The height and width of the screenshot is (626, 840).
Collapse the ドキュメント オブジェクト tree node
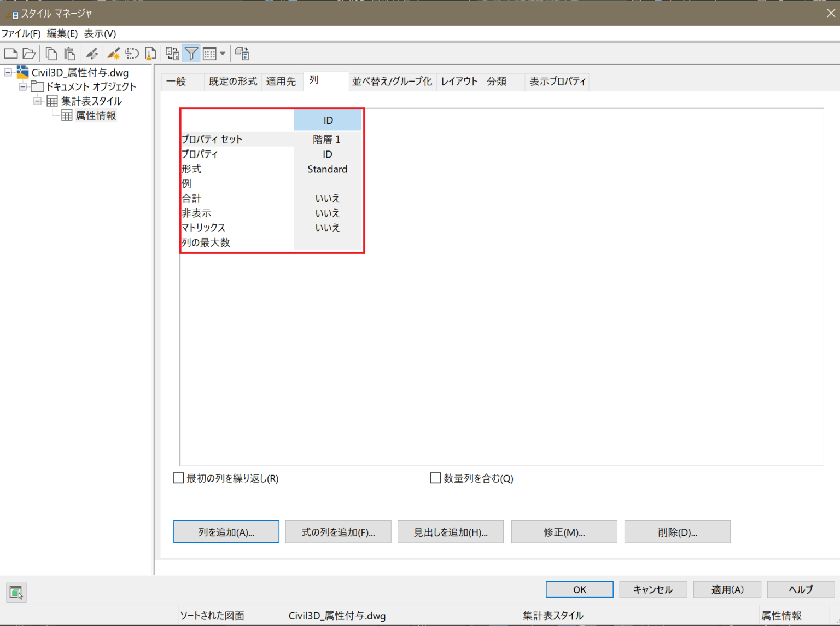click(22, 86)
